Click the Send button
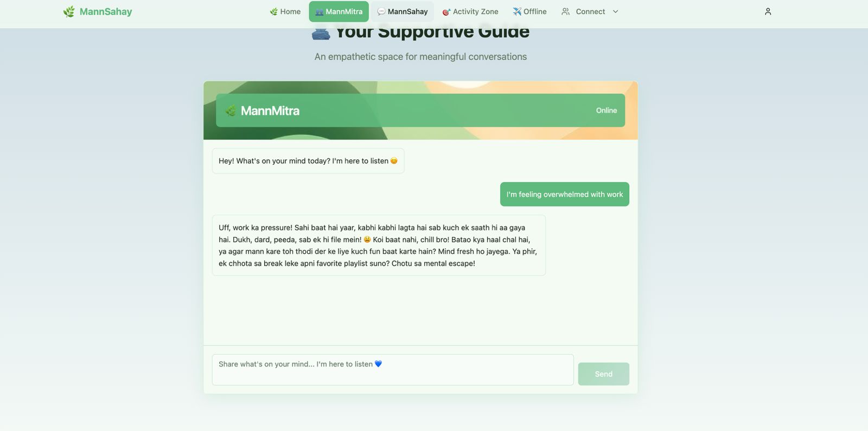The width and height of the screenshot is (868, 431). pos(603,374)
